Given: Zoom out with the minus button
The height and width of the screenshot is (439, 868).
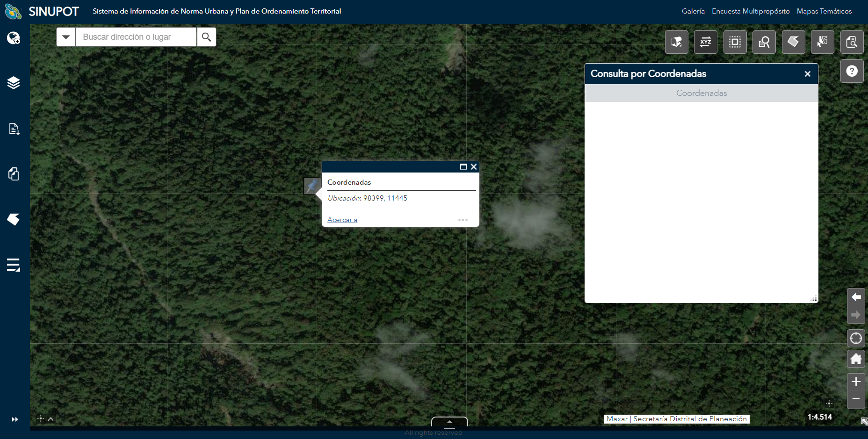Looking at the screenshot, I should click(856, 399).
